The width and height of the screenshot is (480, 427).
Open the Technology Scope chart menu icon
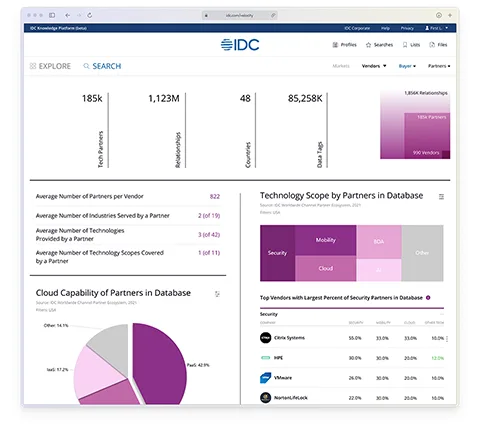[441, 197]
